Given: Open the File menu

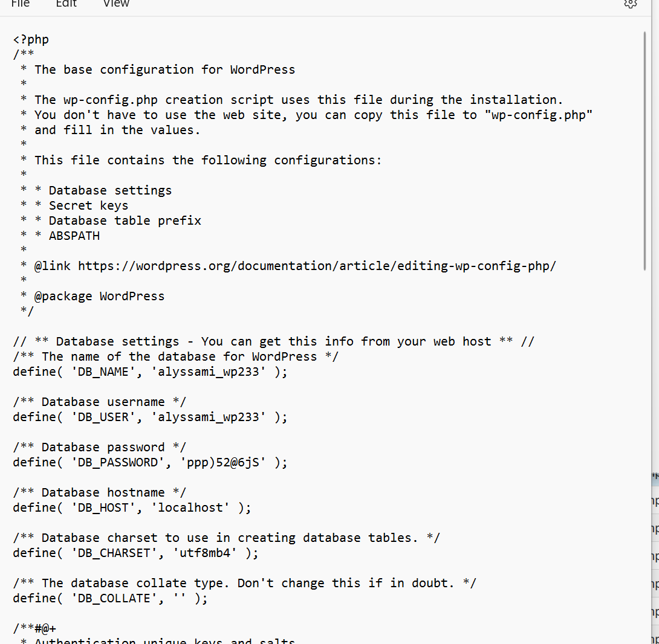Looking at the screenshot, I should [20, 4].
